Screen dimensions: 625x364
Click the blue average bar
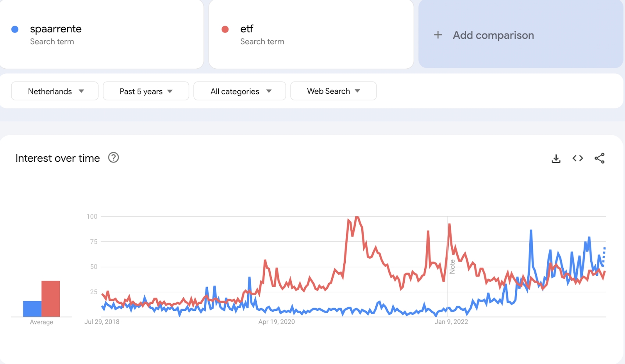click(x=32, y=309)
